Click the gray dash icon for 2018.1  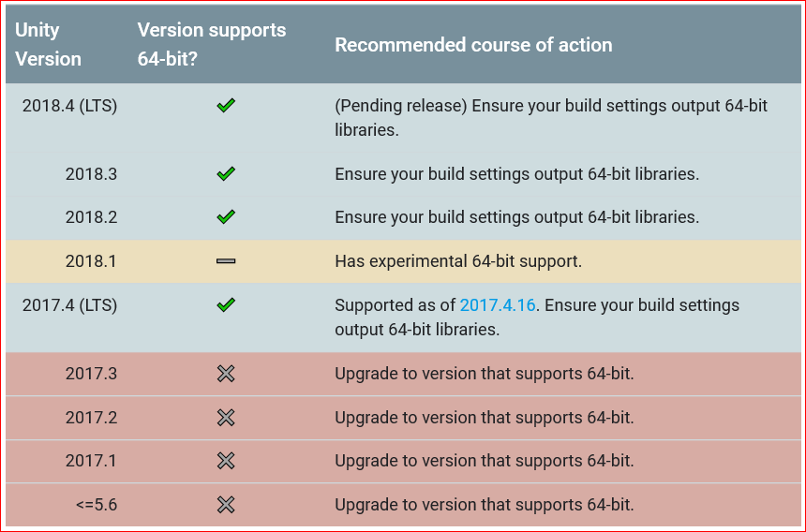pyautogui.click(x=226, y=261)
